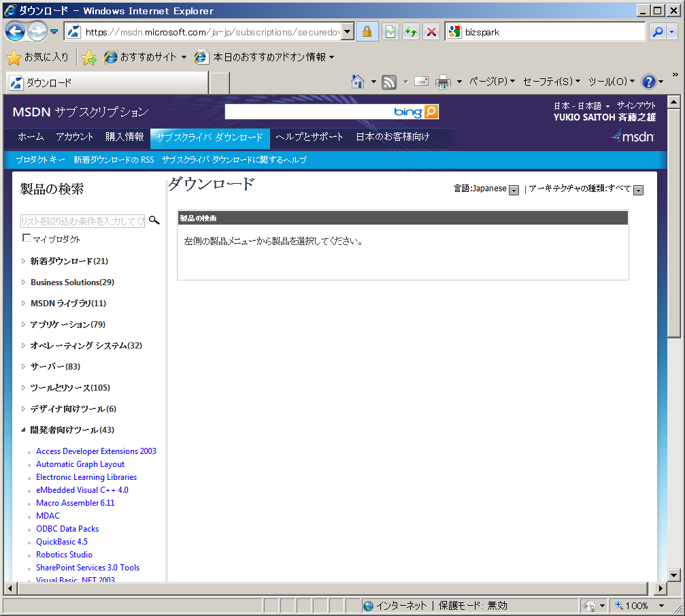This screenshot has width=685, height=616.
Task: Enable the マイプロダクト checkbox
Action: click(x=27, y=238)
